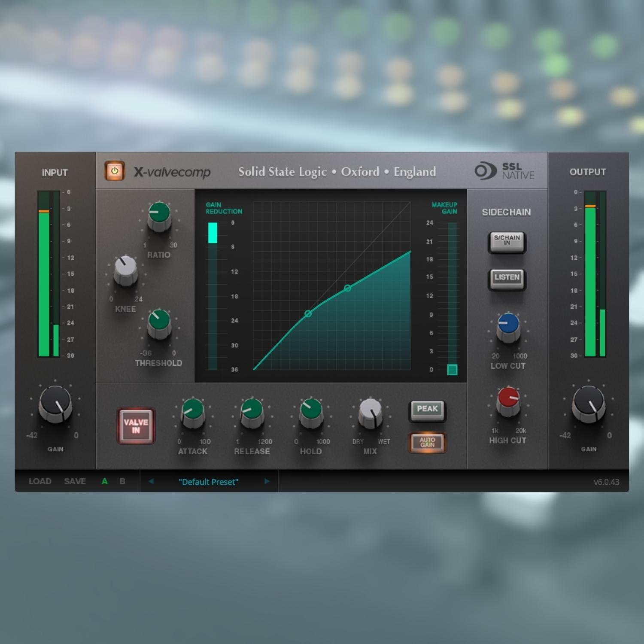644x644 pixels.
Task: Click the red High Cut knob
Action: [508, 402]
